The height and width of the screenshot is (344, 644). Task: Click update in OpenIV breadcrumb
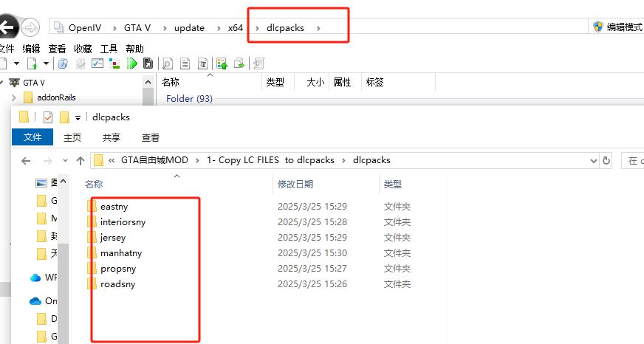click(x=189, y=28)
